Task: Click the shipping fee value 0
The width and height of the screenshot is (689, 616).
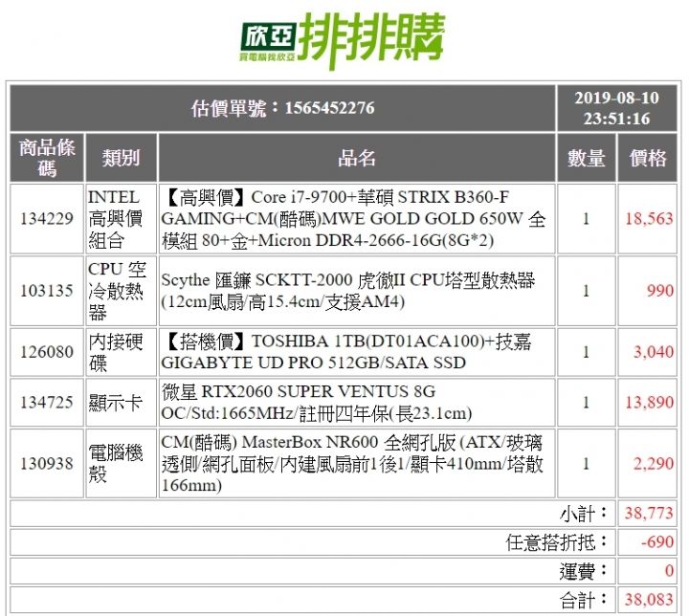Action: tap(669, 571)
